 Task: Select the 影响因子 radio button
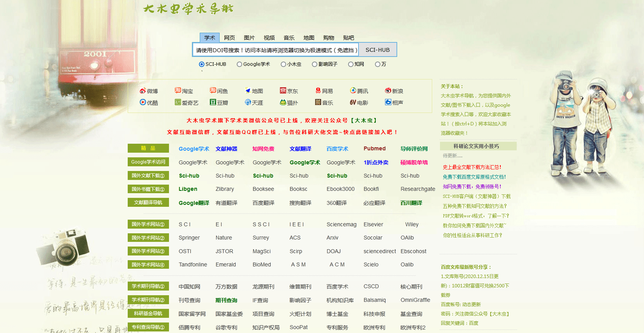click(315, 64)
